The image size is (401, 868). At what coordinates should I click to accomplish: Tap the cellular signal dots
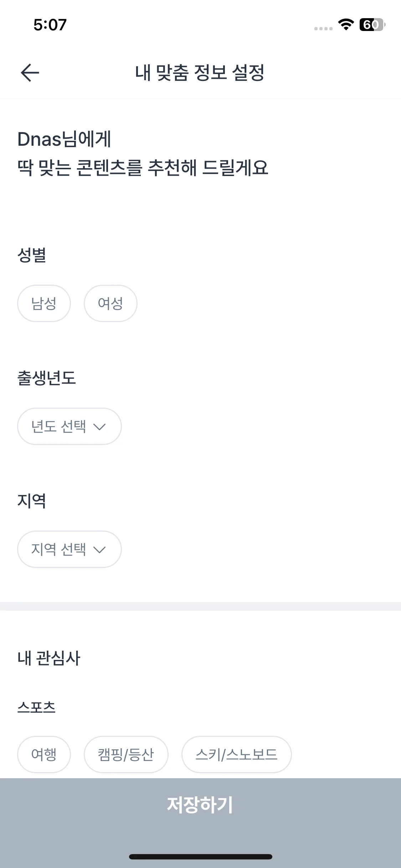tap(323, 29)
